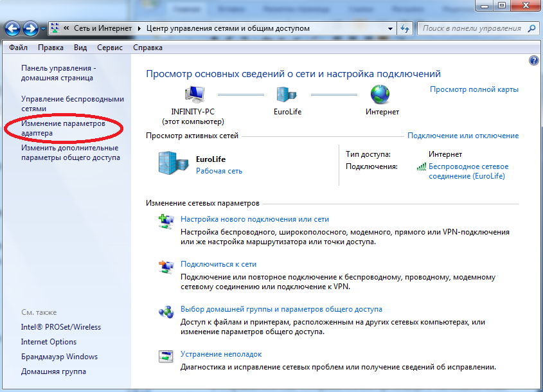Expand the address bar history dropdown

pos(391,29)
